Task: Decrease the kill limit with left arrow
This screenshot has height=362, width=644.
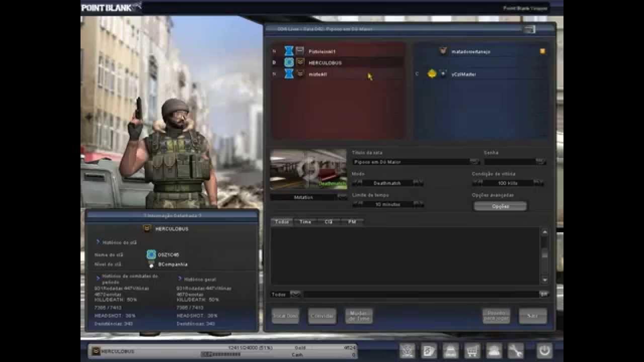Action: coord(478,183)
